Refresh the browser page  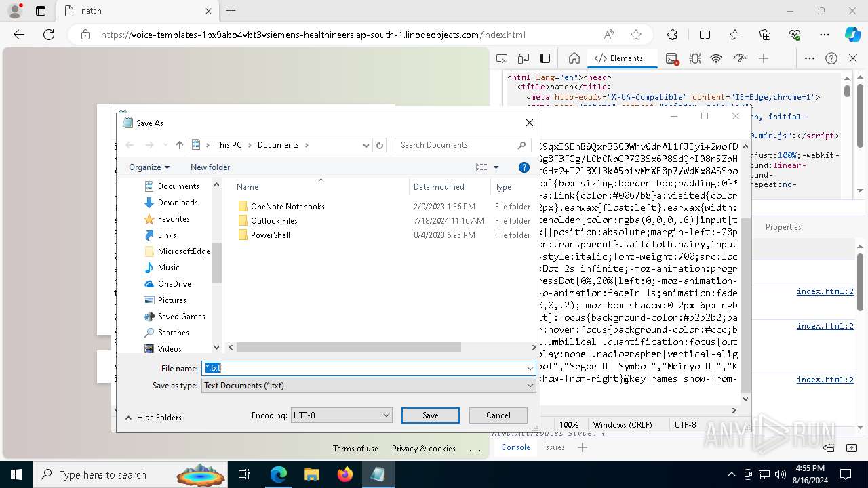(49, 35)
